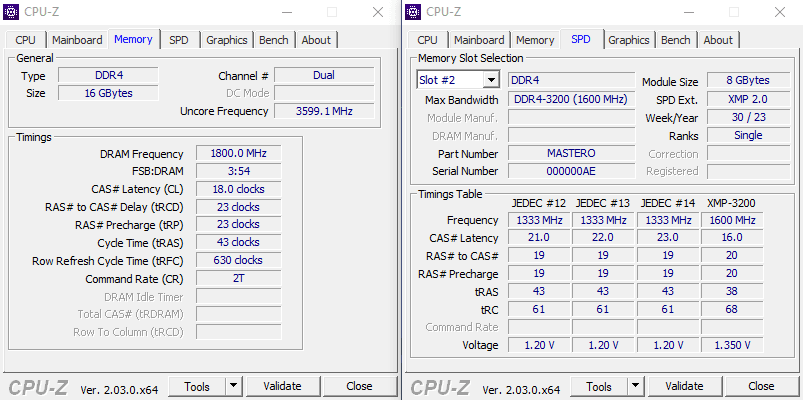Click the Module Size value 8 GBytes

pyautogui.click(x=748, y=80)
